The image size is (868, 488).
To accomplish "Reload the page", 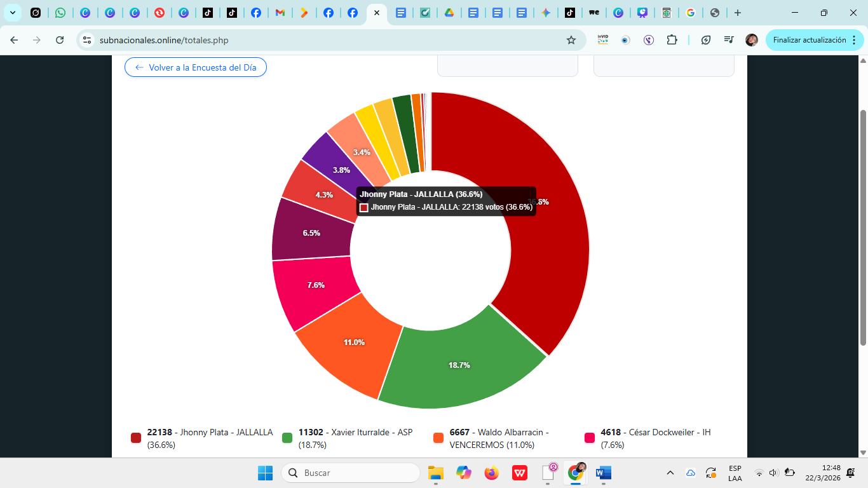I will 60,40.
